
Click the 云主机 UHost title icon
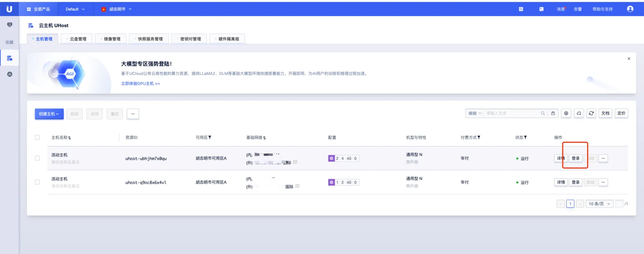pos(31,25)
